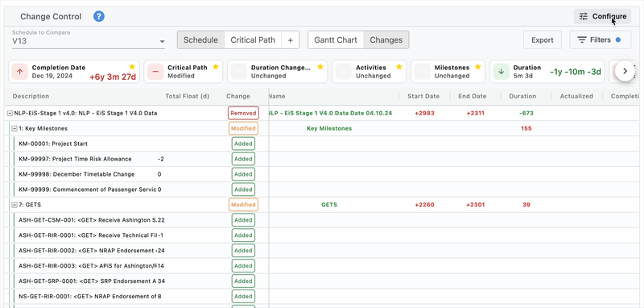Click the blue help question mark icon
Viewport: 644px width, 308px height.
pos(98,16)
